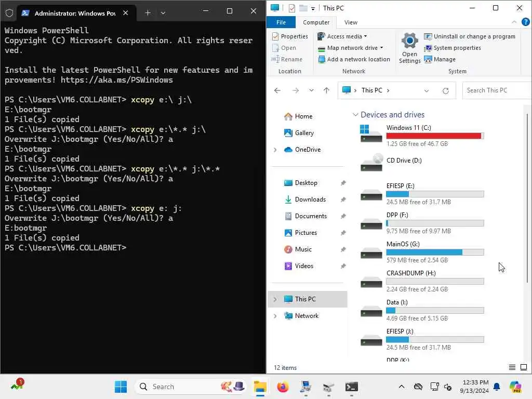Switch to the View ribbon tab

coord(351,22)
